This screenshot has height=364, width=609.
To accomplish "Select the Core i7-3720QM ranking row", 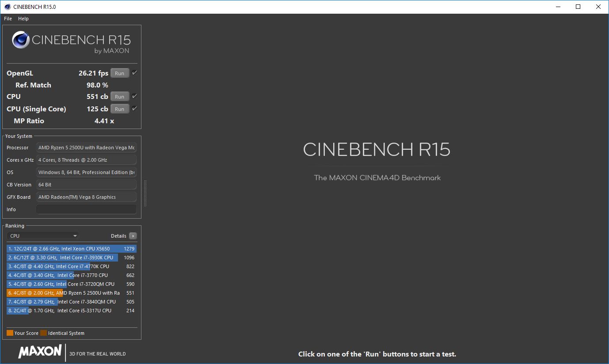I will click(x=72, y=284).
